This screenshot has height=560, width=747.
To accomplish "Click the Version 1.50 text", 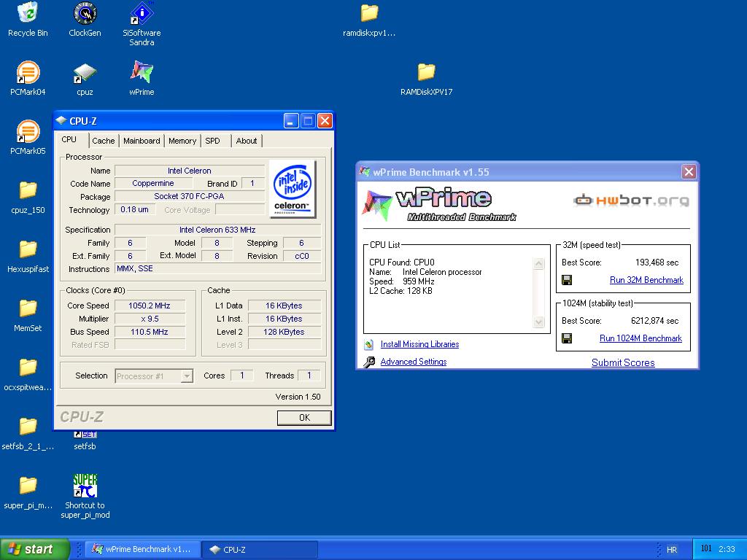I will click(x=298, y=397).
